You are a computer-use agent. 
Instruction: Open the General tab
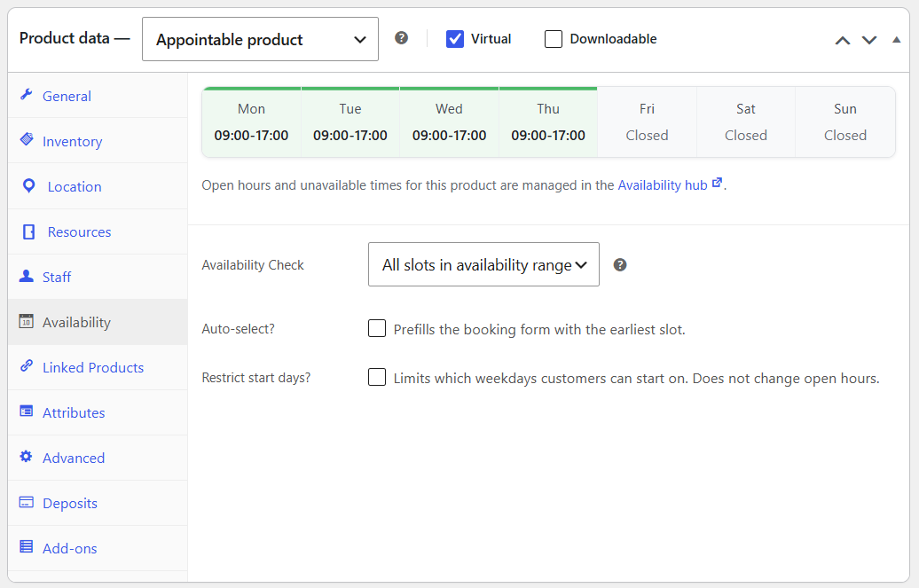[x=98, y=96]
